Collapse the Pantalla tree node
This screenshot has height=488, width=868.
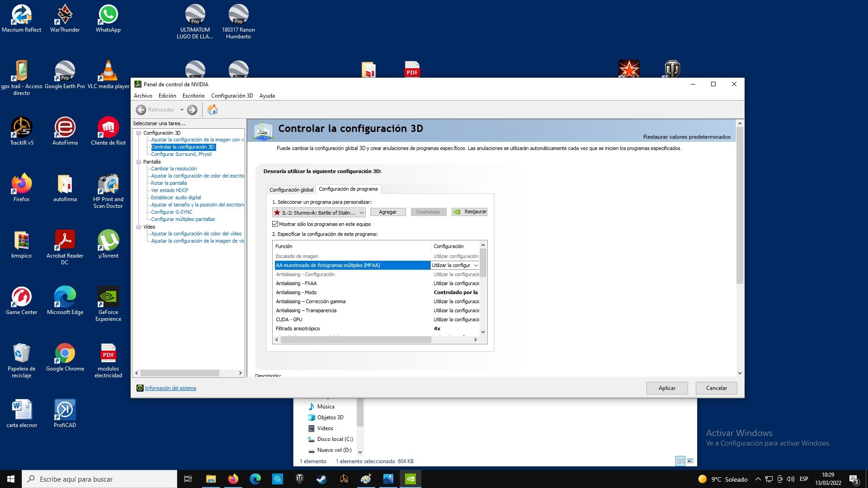[x=139, y=162]
